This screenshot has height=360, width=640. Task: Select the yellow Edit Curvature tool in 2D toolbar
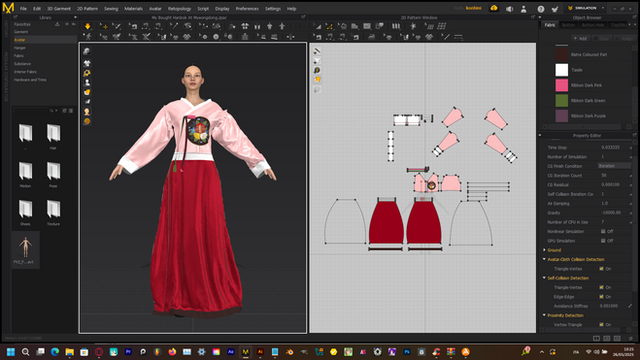[x=329, y=26]
